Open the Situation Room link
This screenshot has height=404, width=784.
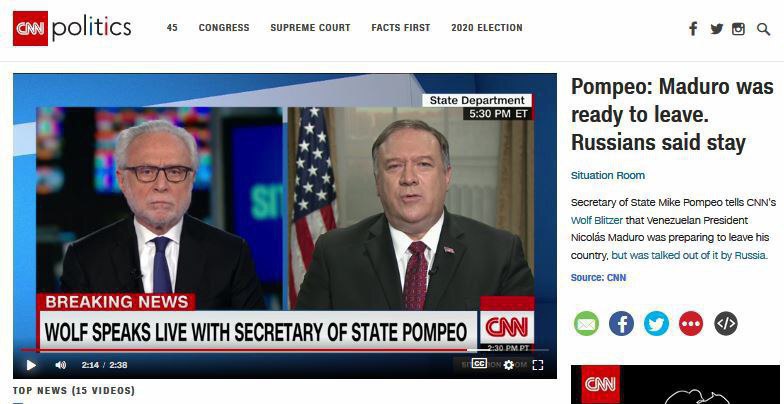pos(608,176)
